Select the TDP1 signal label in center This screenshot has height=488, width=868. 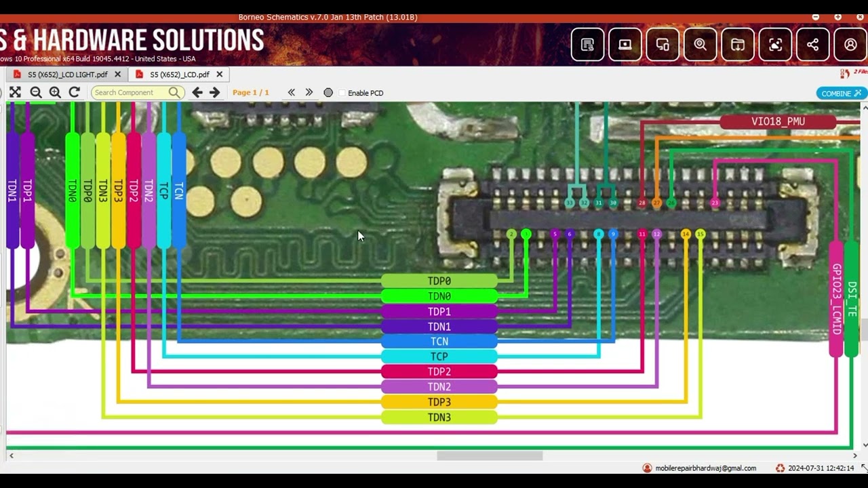click(439, 312)
